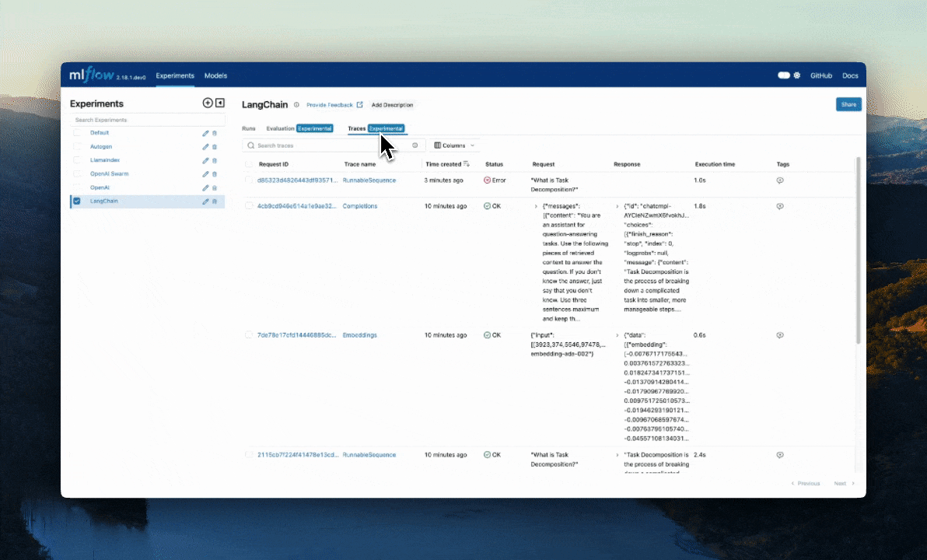Select the d86323d4826443 trace row checkbox
This screenshot has height=560, width=927.
tap(249, 180)
